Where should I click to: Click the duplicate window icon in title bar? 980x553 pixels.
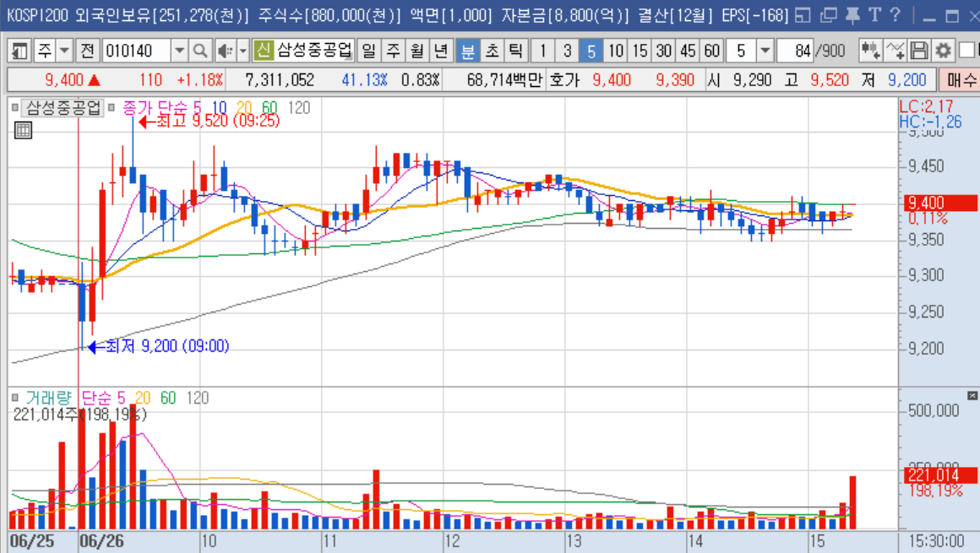(x=828, y=15)
